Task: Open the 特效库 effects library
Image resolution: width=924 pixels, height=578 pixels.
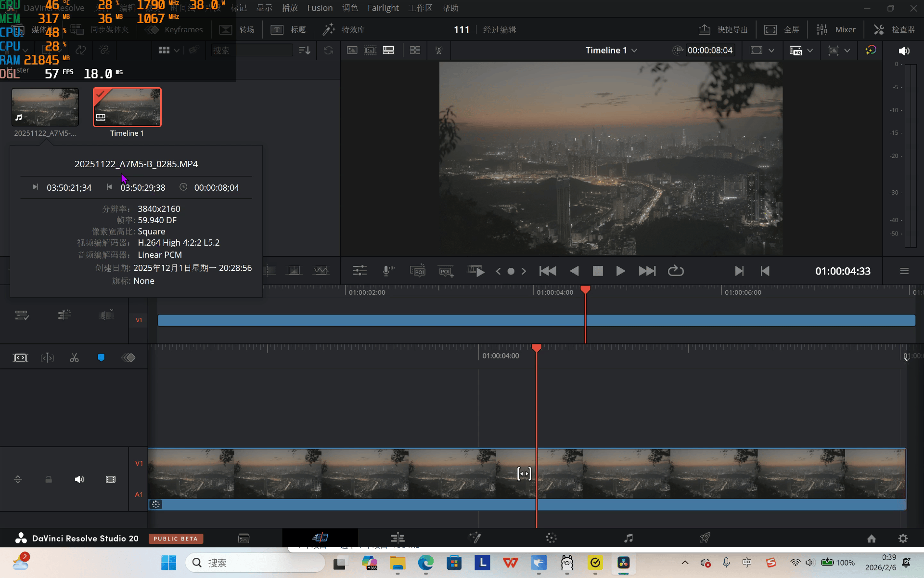Action: pos(344,30)
